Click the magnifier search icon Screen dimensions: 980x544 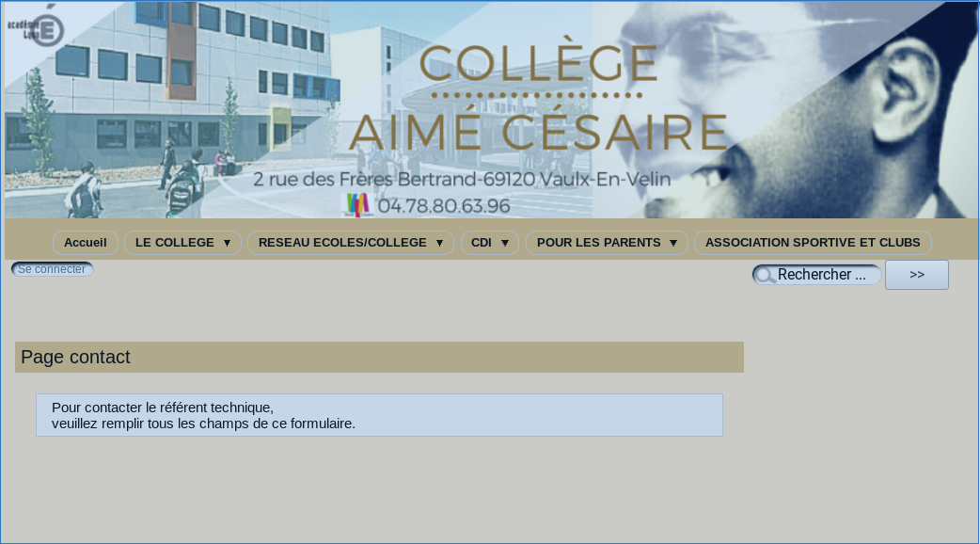coord(765,275)
